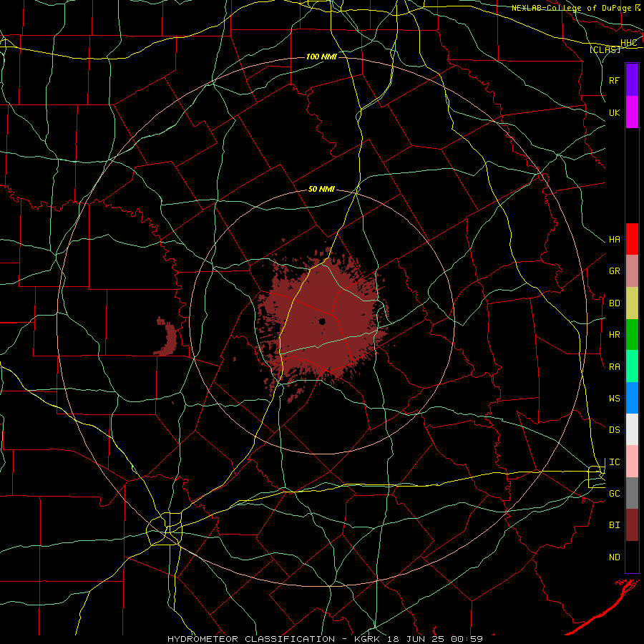Click the UK magenta legend color swatch
Image resolution: width=644 pixels, height=644 pixels.
pos(632,112)
